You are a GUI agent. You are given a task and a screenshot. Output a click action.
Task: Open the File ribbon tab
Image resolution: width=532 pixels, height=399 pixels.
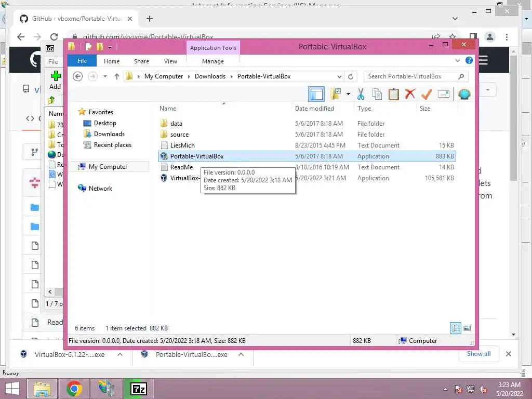(82, 61)
